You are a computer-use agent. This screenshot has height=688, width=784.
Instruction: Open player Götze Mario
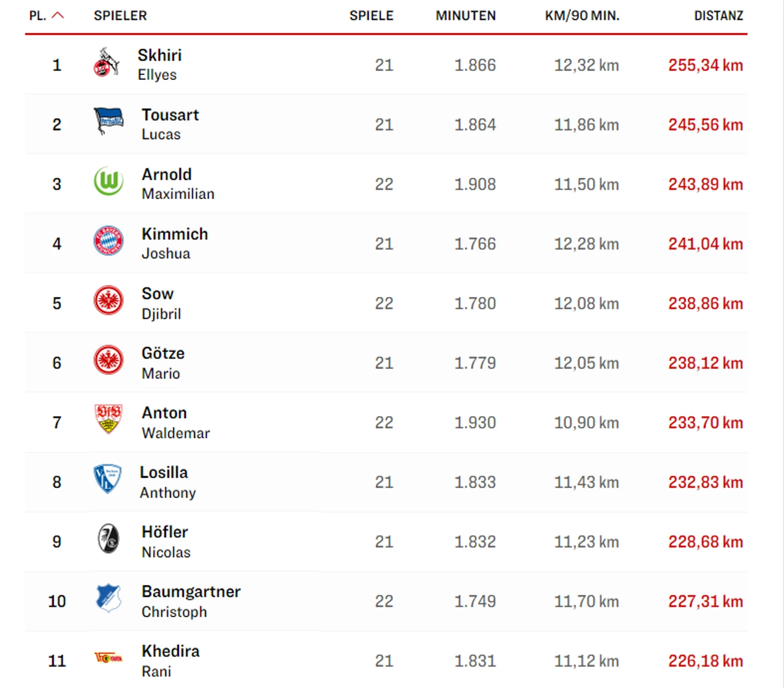[163, 363]
